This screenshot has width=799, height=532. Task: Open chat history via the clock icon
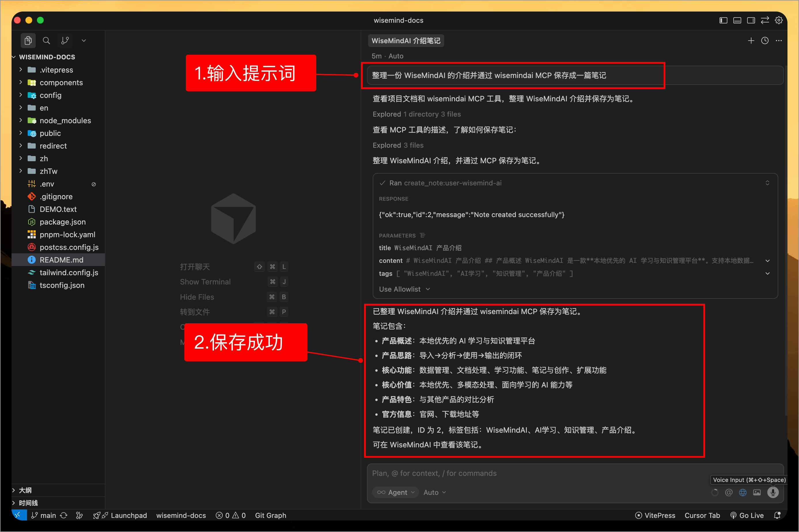point(765,40)
